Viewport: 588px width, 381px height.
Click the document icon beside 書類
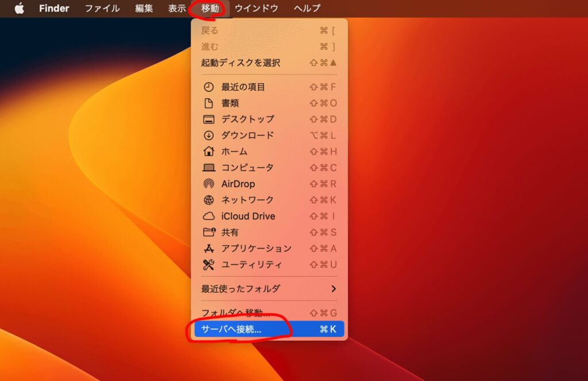point(209,103)
